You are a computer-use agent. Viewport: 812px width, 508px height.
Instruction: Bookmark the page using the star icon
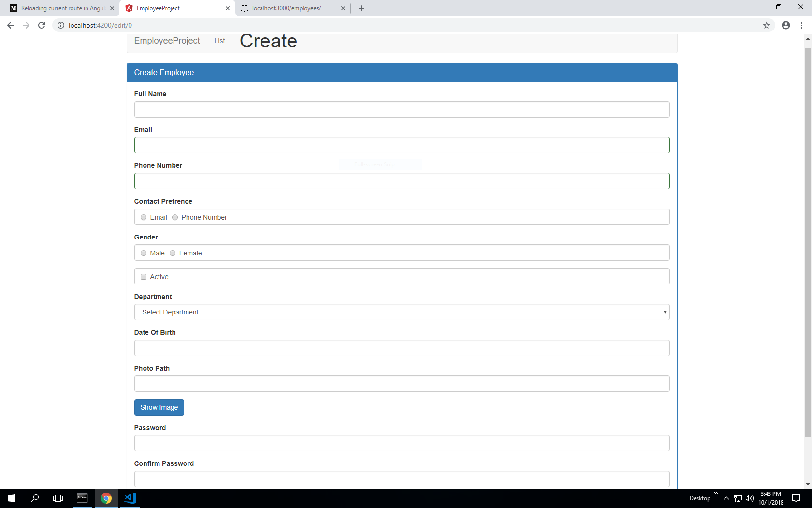click(x=766, y=25)
